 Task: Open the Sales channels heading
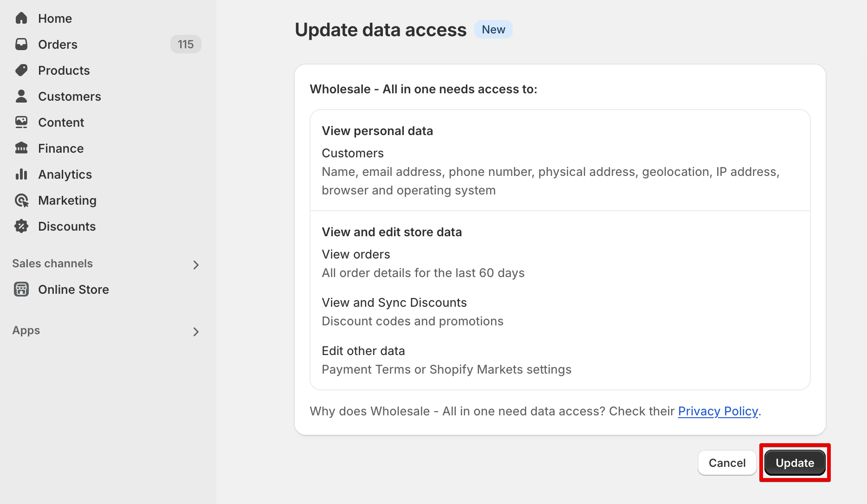point(52,264)
